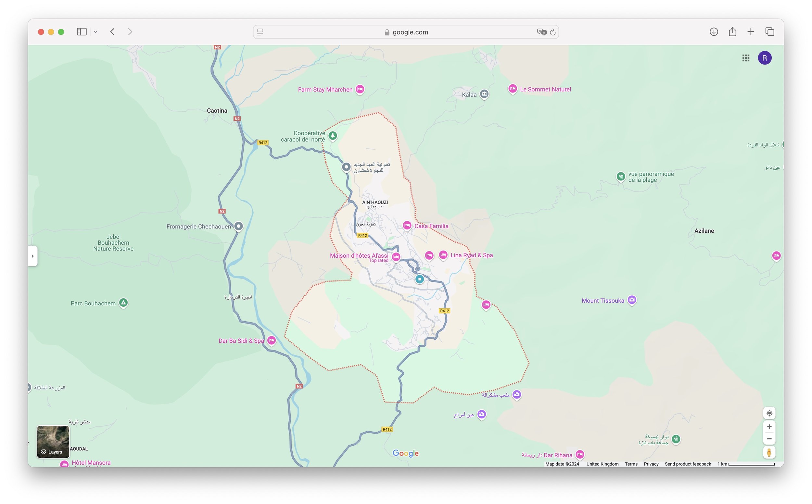Select the Le Sommet Naturel lodging pin
The height and width of the screenshot is (504, 812).
(513, 89)
